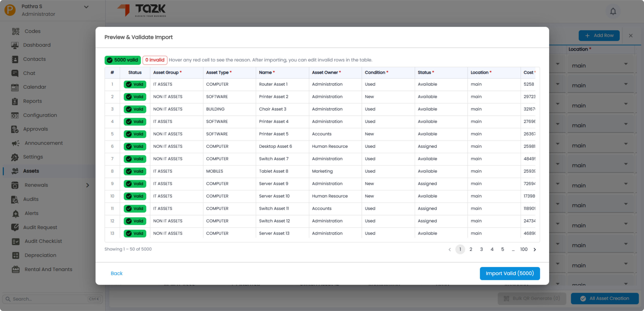Open the Dashboard monitor icon
The height and width of the screenshot is (311, 644).
coord(15,45)
